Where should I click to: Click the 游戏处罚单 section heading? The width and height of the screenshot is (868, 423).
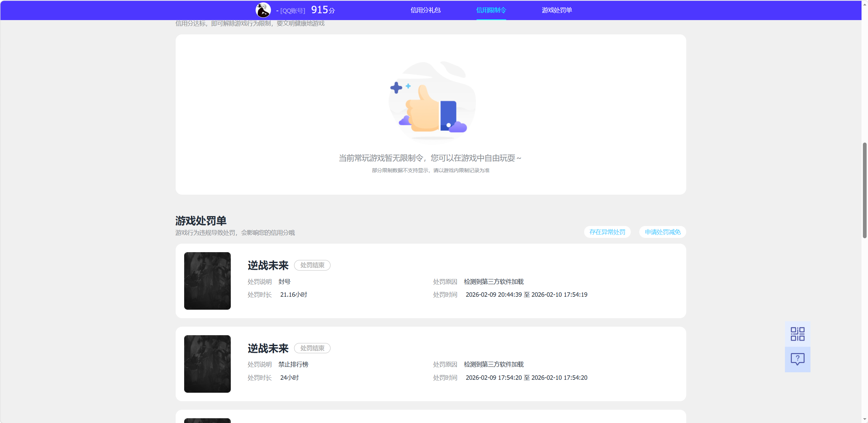(x=201, y=221)
